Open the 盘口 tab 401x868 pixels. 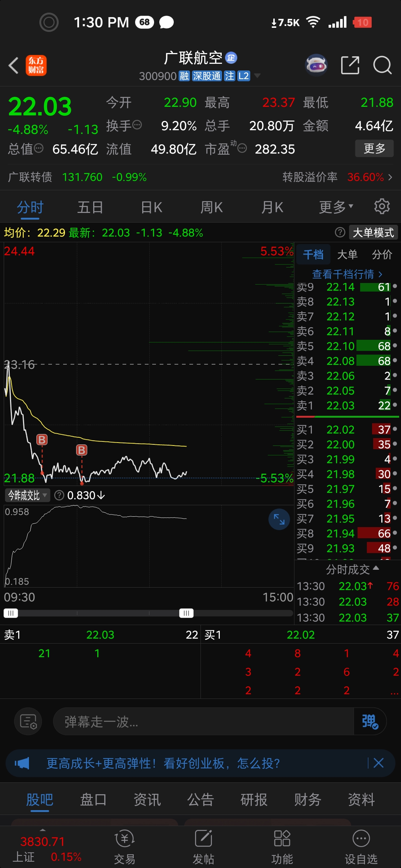pos(94,799)
